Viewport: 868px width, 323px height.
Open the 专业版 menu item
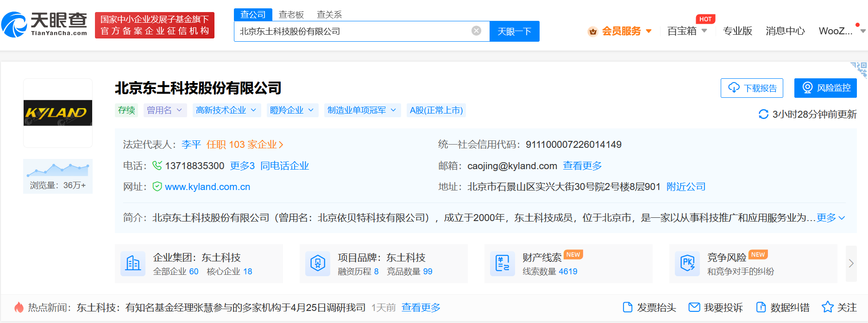point(737,31)
